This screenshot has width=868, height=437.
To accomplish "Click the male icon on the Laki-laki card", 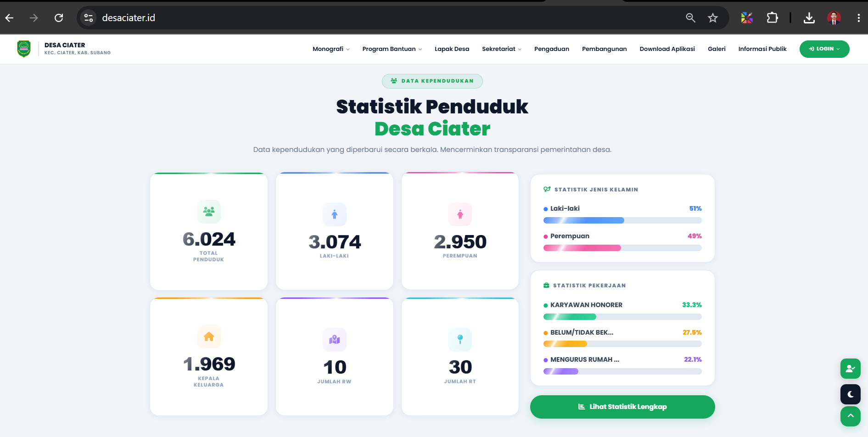I will (x=335, y=214).
